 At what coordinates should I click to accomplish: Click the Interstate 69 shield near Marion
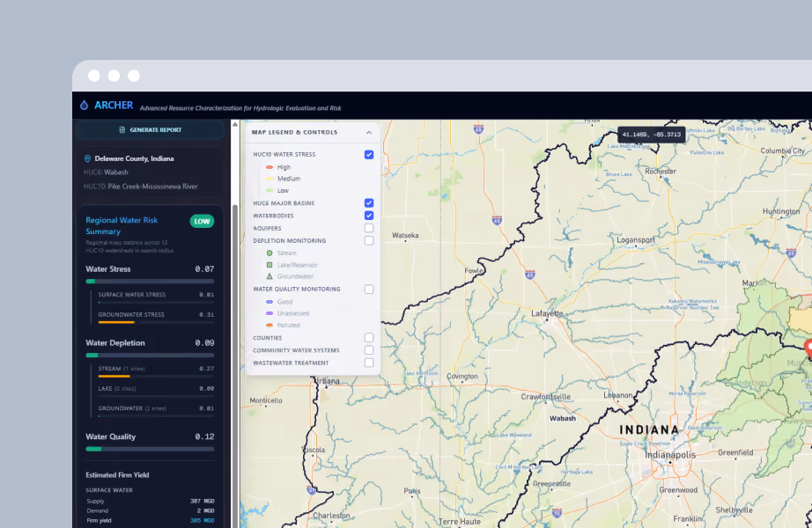(x=791, y=253)
